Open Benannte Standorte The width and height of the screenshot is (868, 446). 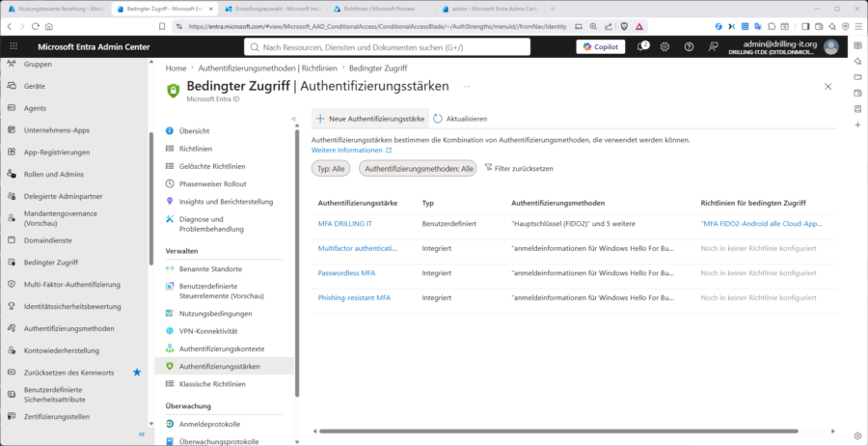pyautogui.click(x=211, y=268)
